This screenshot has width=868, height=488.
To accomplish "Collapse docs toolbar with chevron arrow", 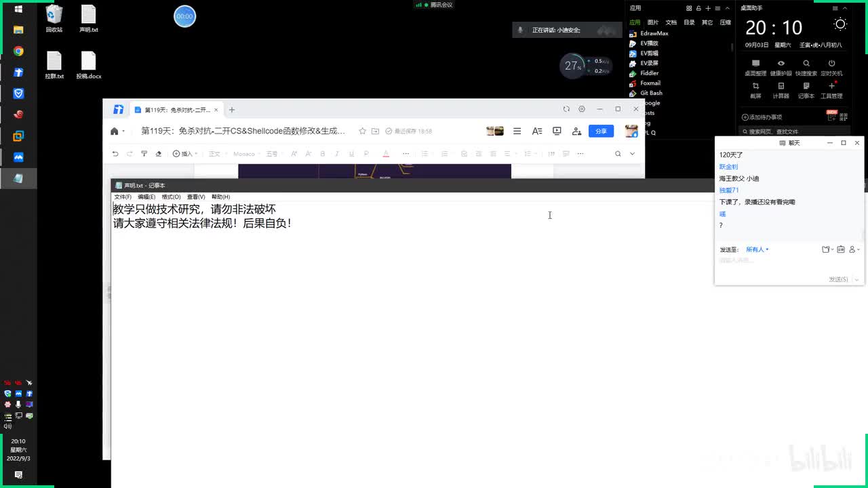I will pyautogui.click(x=632, y=154).
